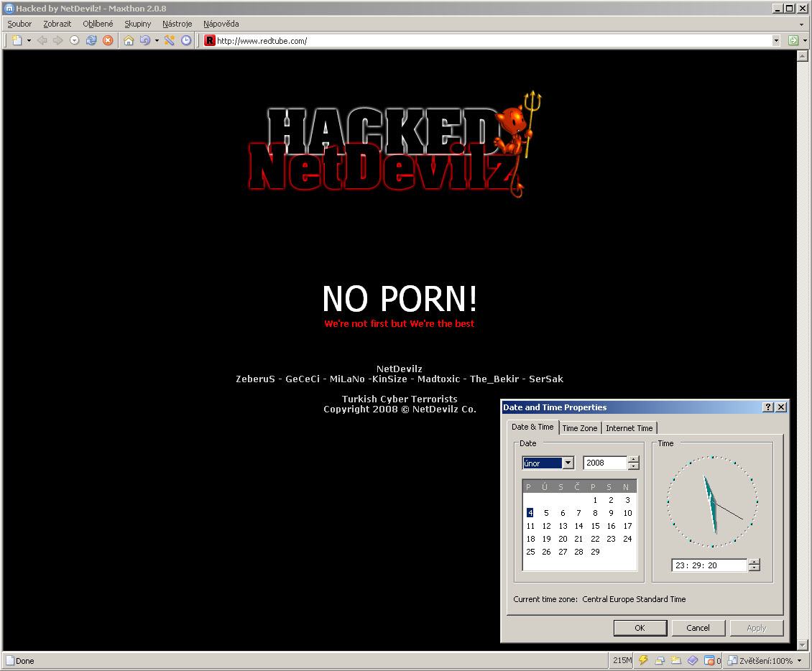
Task: Click the zoom Zvětšení:100% icon
Action: (732, 660)
